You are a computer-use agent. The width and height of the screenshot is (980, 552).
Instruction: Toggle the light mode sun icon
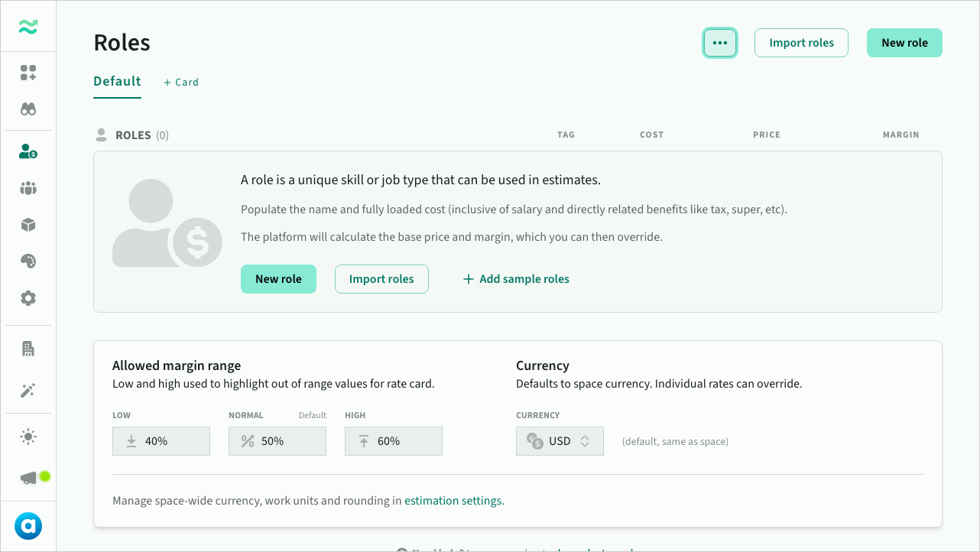(x=28, y=437)
